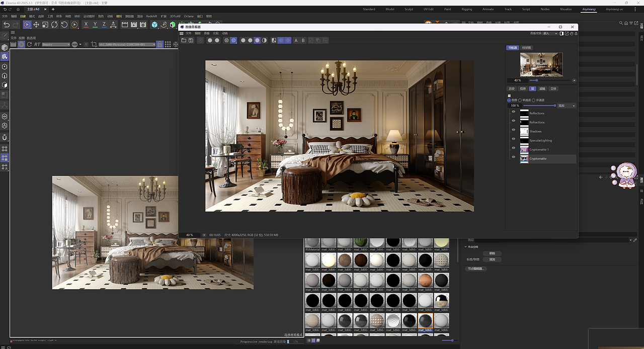
Task: Collapse the 节点空间 section
Action: (x=466, y=246)
